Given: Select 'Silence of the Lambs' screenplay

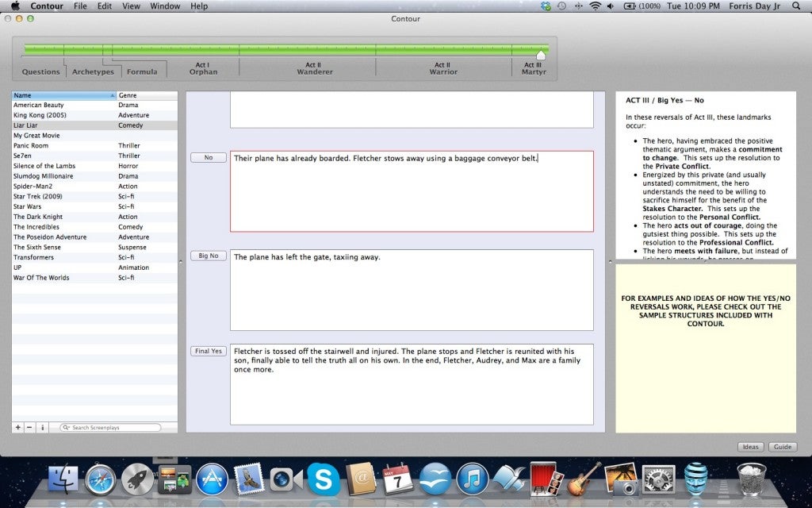Looking at the screenshot, I should (95, 166).
